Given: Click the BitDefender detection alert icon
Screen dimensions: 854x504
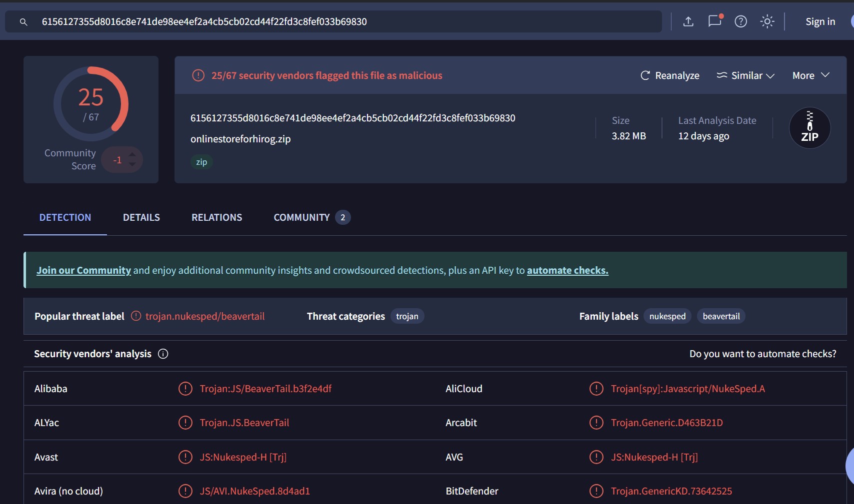Looking at the screenshot, I should (596, 491).
